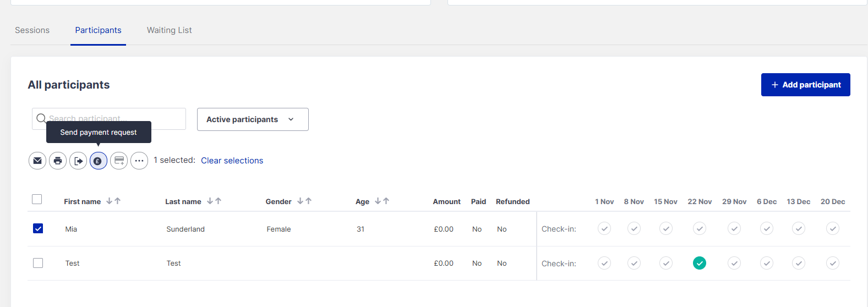This screenshot has width=868, height=307.
Task: Click the credit card plus icon
Action: click(119, 161)
